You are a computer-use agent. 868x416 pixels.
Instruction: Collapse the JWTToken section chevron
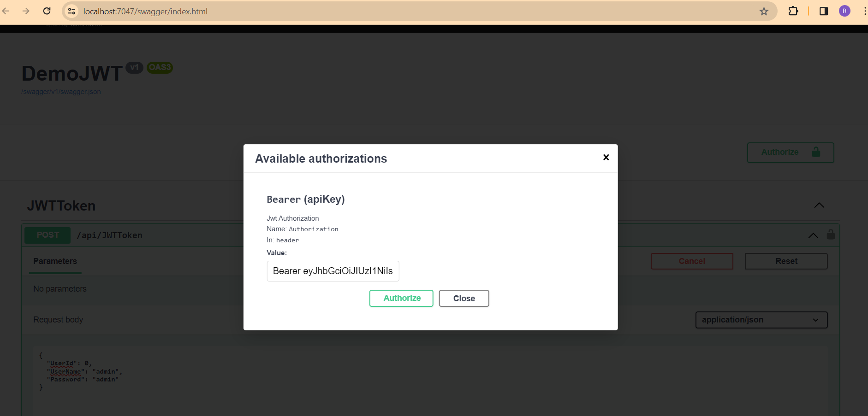click(x=819, y=205)
